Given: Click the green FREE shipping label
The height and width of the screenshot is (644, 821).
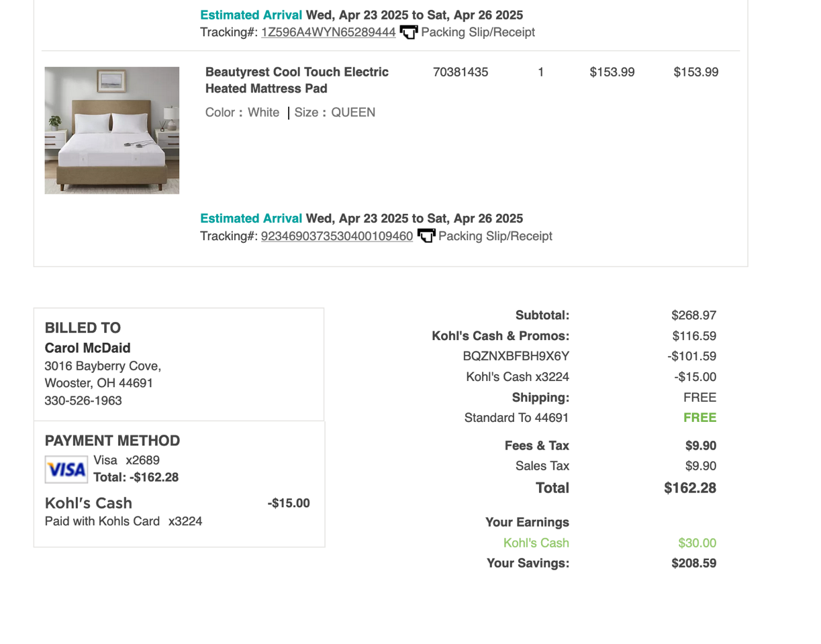Looking at the screenshot, I should [x=699, y=418].
